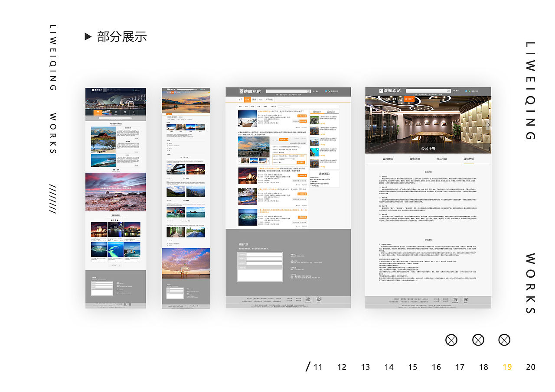Click the right arrow on the 办公环境 banner carousel
555x392 pixels.
pos(489,124)
